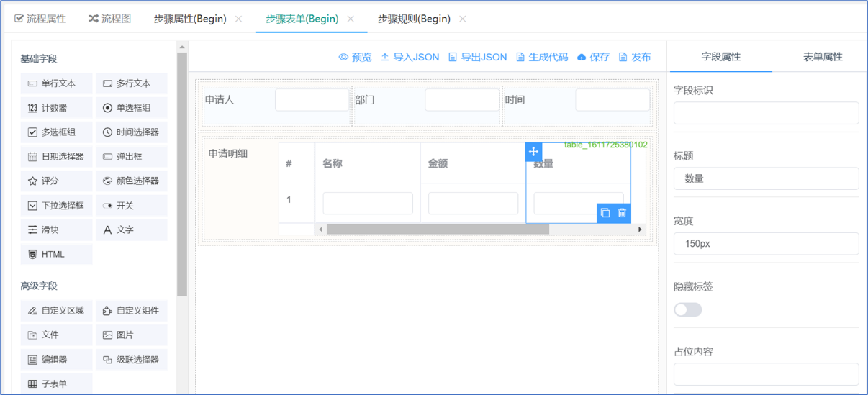868x395 pixels.
Task: Add a 多选框组 checkbox group field
Action: pyautogui.click(x=57, y=132)
